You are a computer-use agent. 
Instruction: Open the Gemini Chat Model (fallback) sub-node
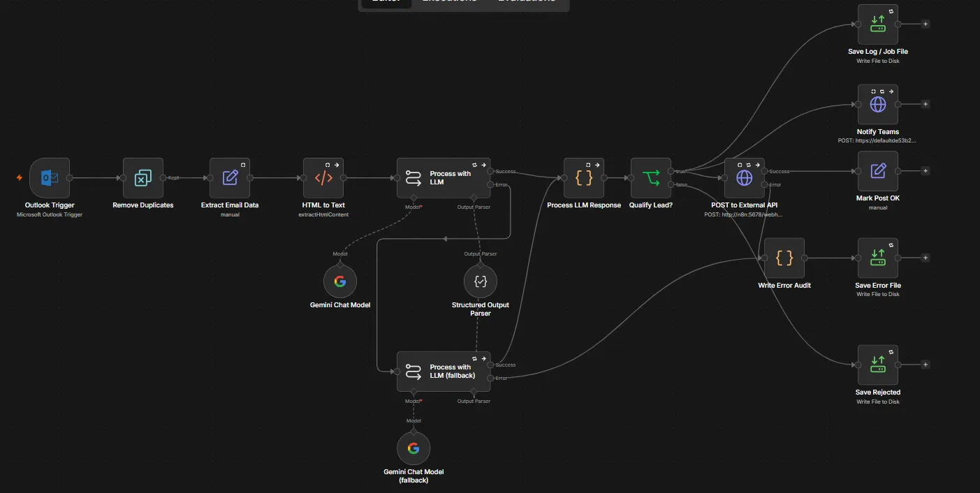414,448
